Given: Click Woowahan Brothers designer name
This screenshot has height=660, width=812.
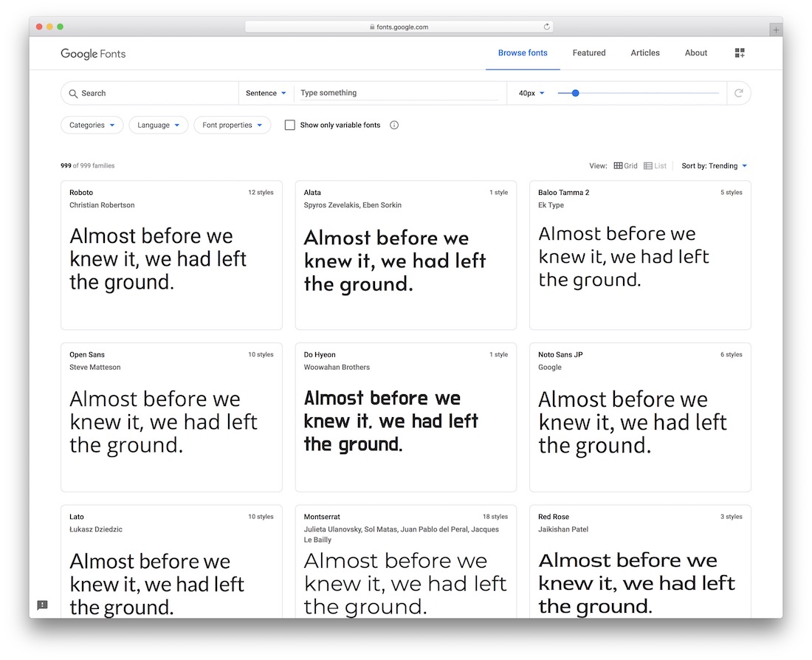Looking at the screenshot, I should [x=337, y=368].
